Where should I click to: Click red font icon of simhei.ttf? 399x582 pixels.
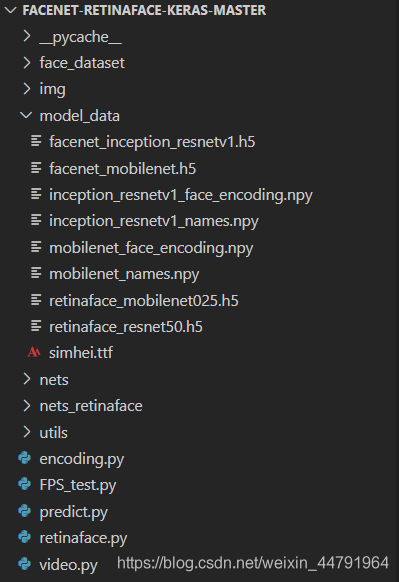coord(34,352)
